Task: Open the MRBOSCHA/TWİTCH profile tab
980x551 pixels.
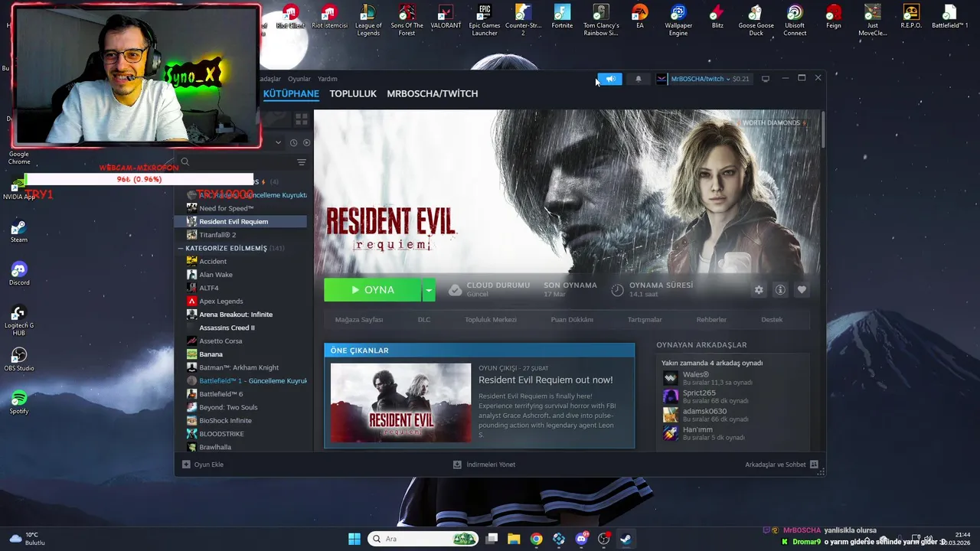Action: pos(432,93)
